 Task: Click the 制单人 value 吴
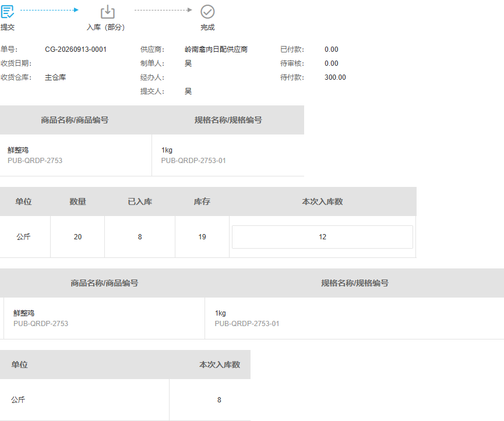click(x=188, y=63)
